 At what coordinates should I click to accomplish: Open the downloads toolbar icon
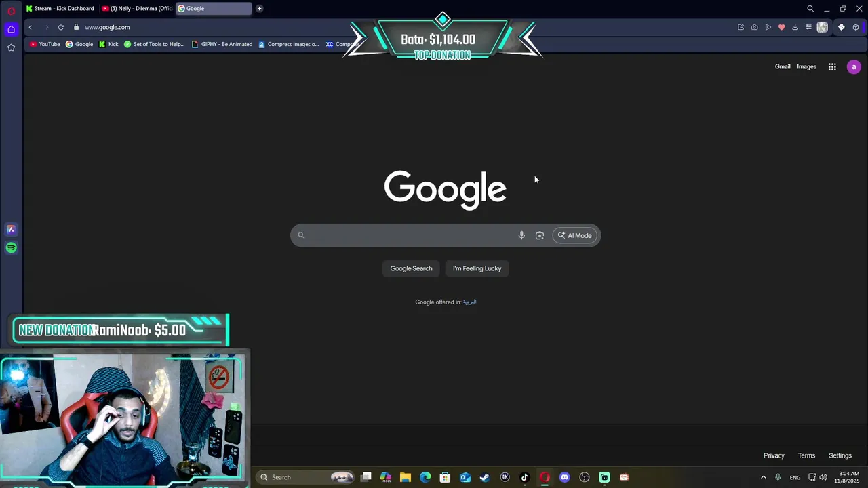pos(795,27)
